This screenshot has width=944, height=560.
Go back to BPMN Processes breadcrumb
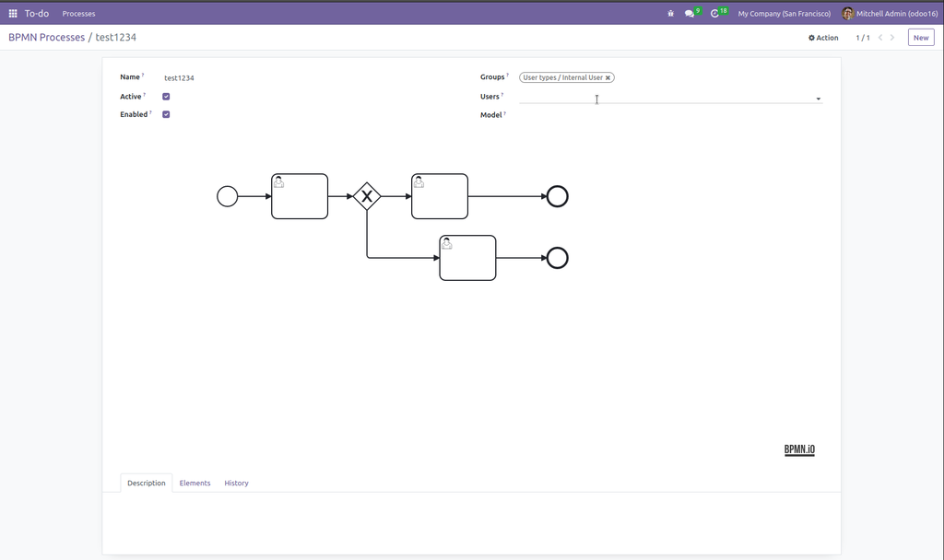[46, 37]
